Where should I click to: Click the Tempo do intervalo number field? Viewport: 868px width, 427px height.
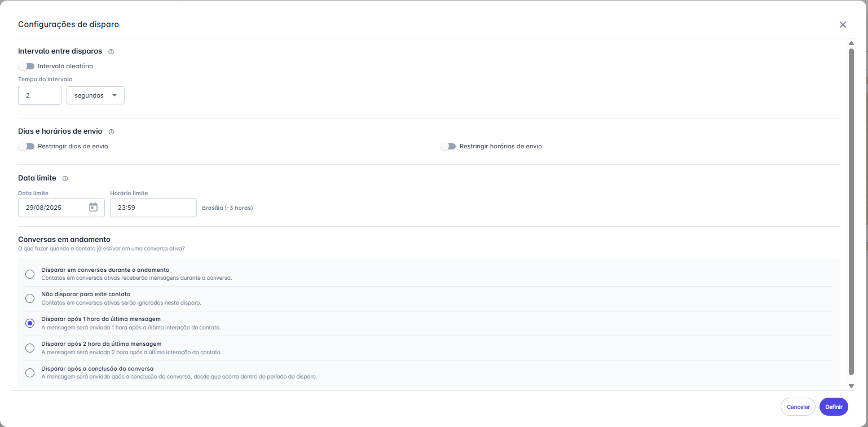(x=39, y=95)
